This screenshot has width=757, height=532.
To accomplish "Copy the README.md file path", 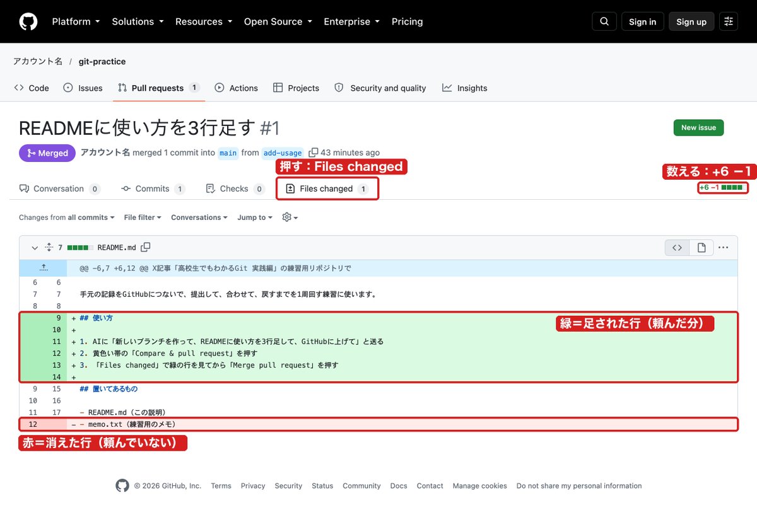I will [146, 247].
